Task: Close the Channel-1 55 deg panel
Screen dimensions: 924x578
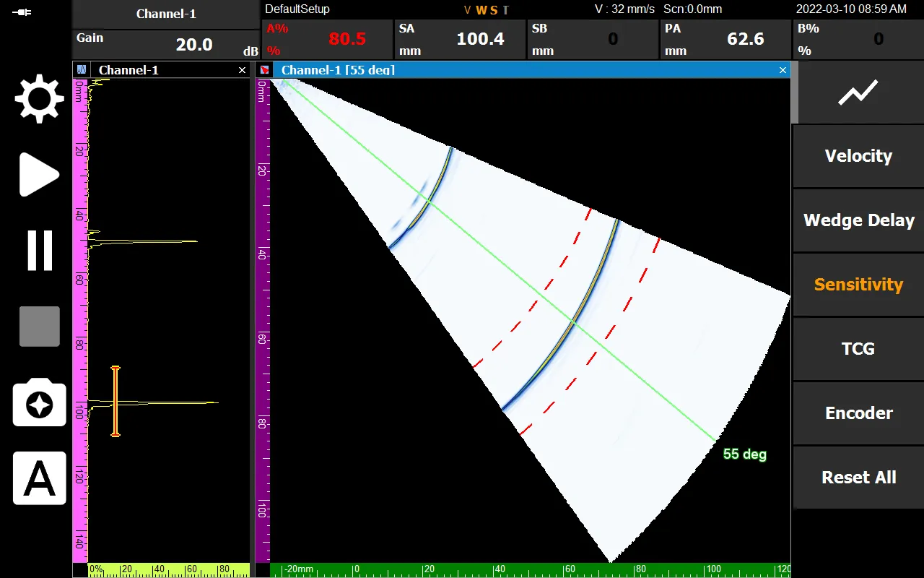Action: 783,70
